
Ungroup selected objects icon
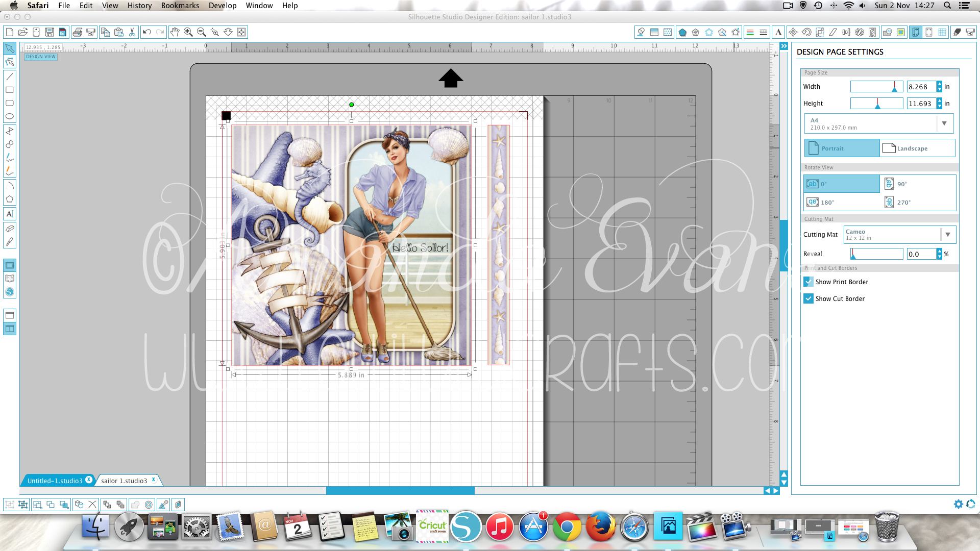[x=23, y=505]
